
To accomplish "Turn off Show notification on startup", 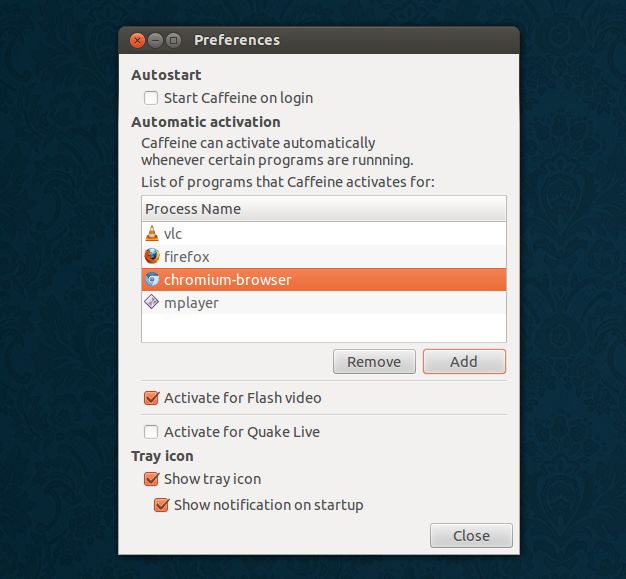I will tap(161, 505).
